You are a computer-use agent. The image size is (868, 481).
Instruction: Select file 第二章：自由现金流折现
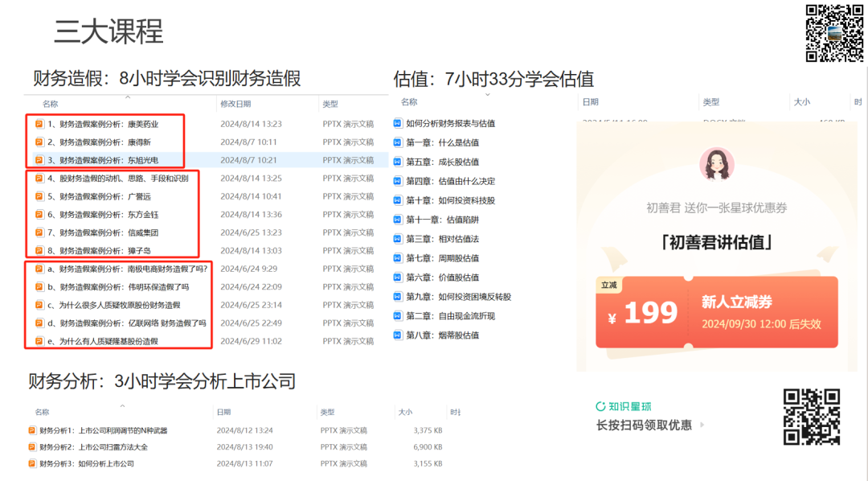click(451, 316)
